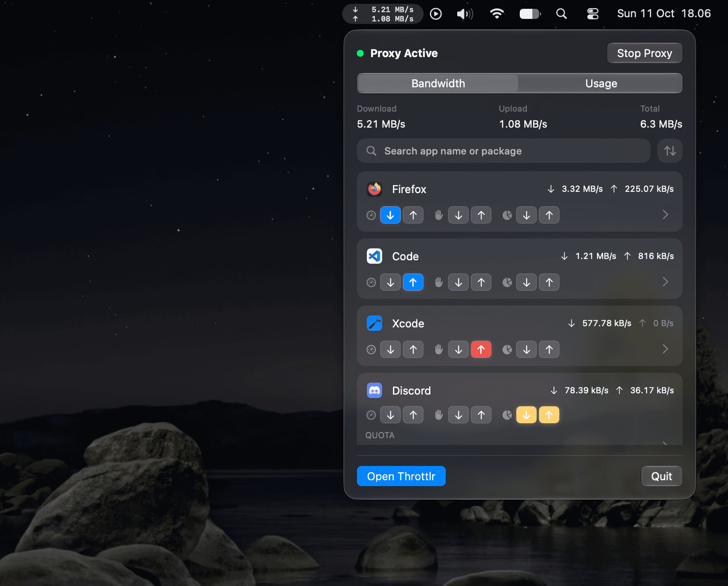This screenshot has height=586, width=728.
Task: Click Code block hand icon
Action: (x=439, y=283)
